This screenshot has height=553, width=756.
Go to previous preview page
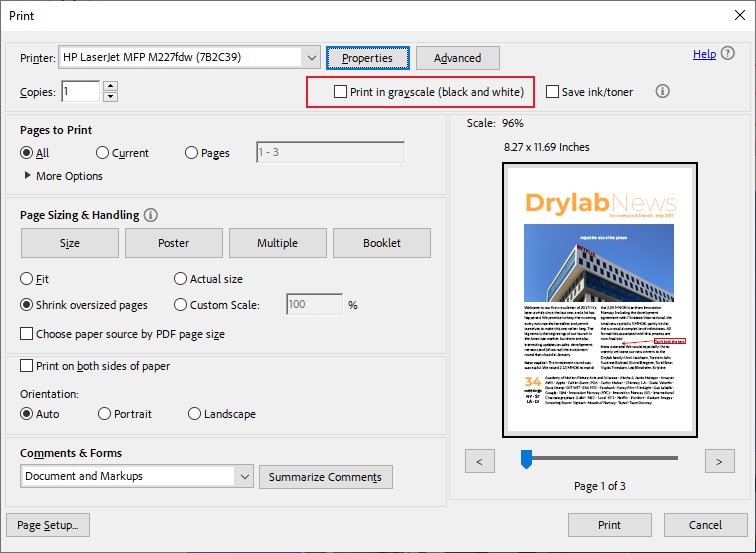coord(480,461)
